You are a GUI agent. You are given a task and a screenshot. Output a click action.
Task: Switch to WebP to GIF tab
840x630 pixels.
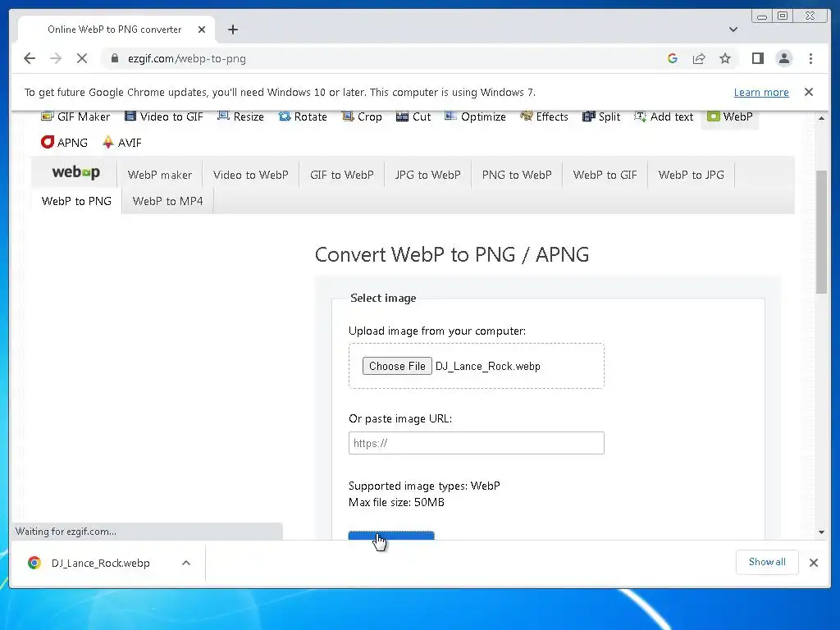coord(605,175)
